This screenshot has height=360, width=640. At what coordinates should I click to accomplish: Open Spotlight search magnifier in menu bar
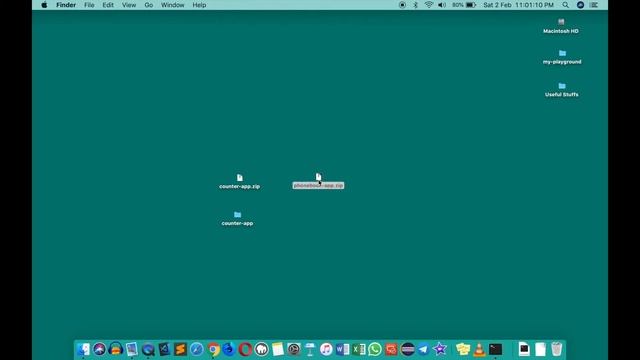coord(565,5)
